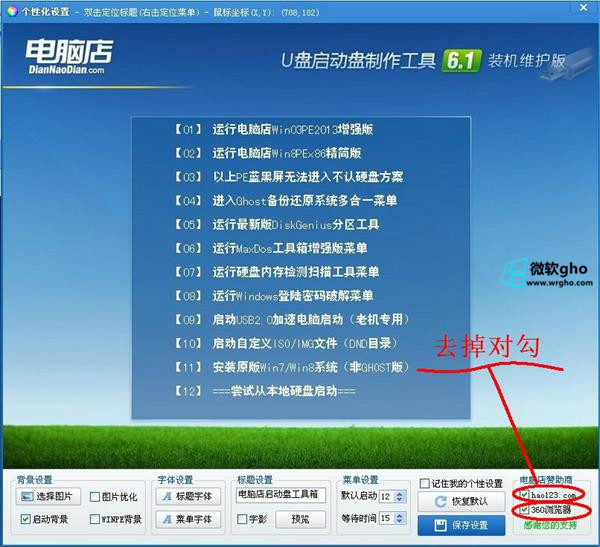
Task: Select menu item 10 启动自定义ISO/IMG文件
Action: tap(286, 343)
